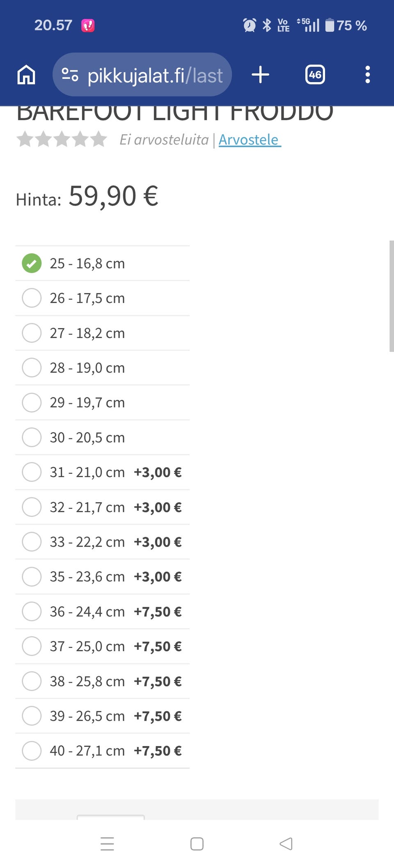Tap the pikkujalat.fi address bar
This screenshot has width=394, height=868.
[155, 75]
